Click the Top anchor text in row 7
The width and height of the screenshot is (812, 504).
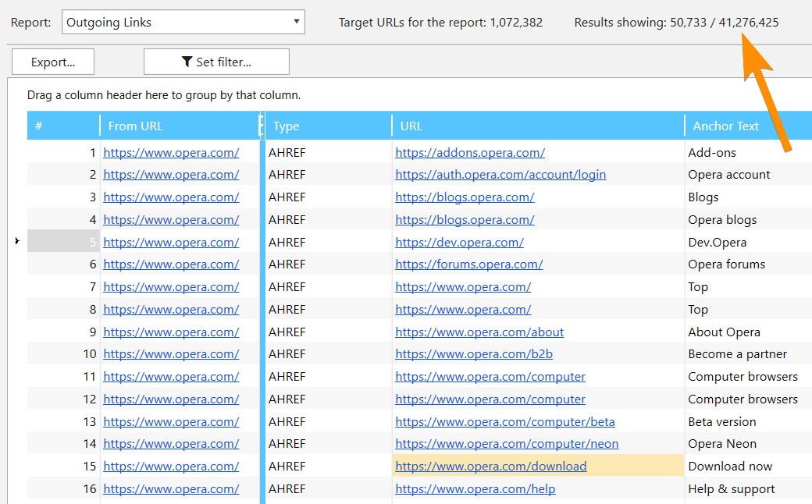[x=698, y=287]
